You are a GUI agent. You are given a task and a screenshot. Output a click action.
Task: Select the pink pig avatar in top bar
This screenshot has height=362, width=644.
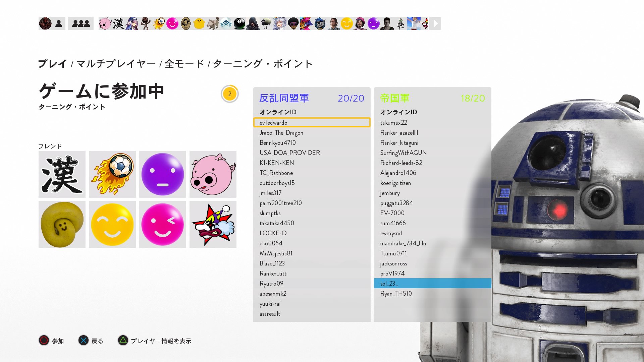105,23
